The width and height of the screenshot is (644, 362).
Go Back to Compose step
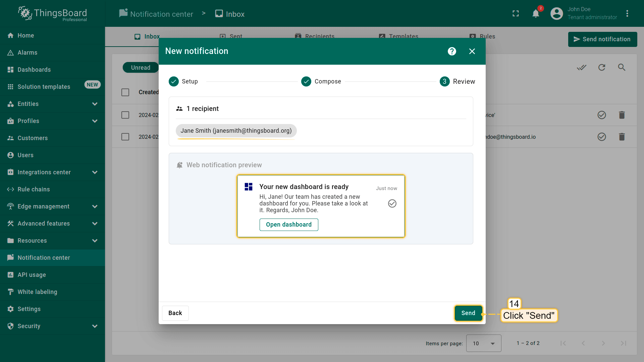175,313
